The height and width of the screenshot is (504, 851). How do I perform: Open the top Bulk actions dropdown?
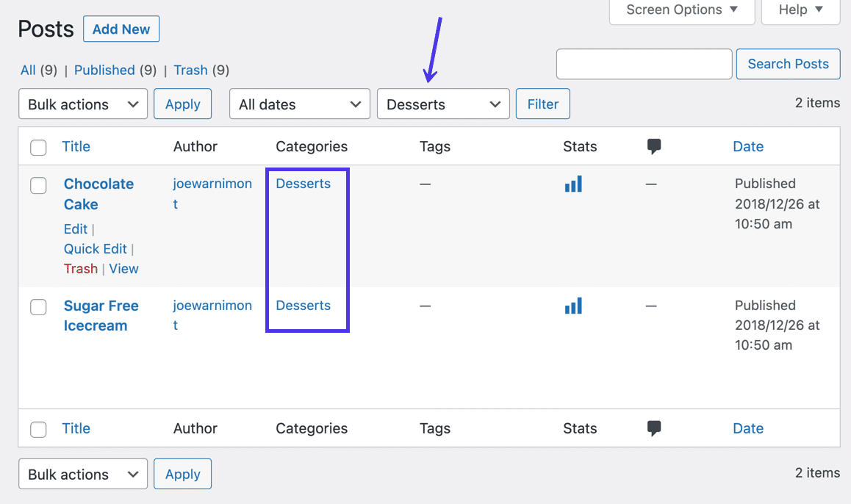(x=83, y=104)
